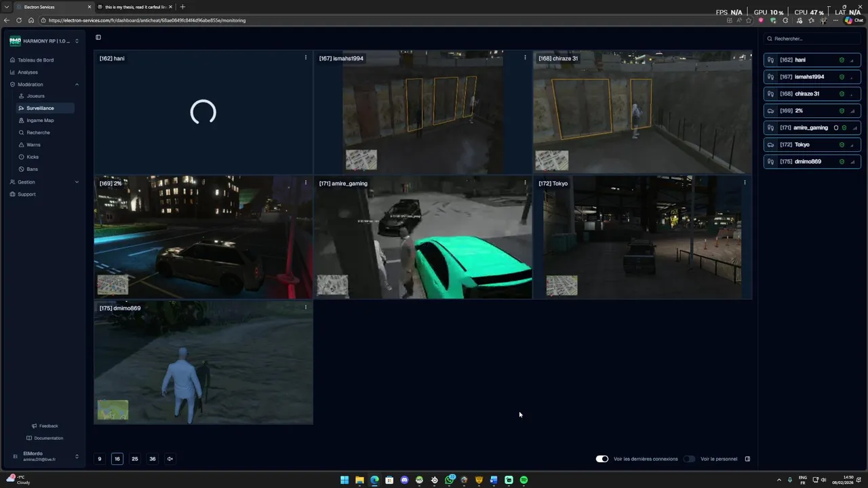Open the HARMONY RP server switcher
The height and width of the screenshot is (488, 868).
tap(44, 41)
